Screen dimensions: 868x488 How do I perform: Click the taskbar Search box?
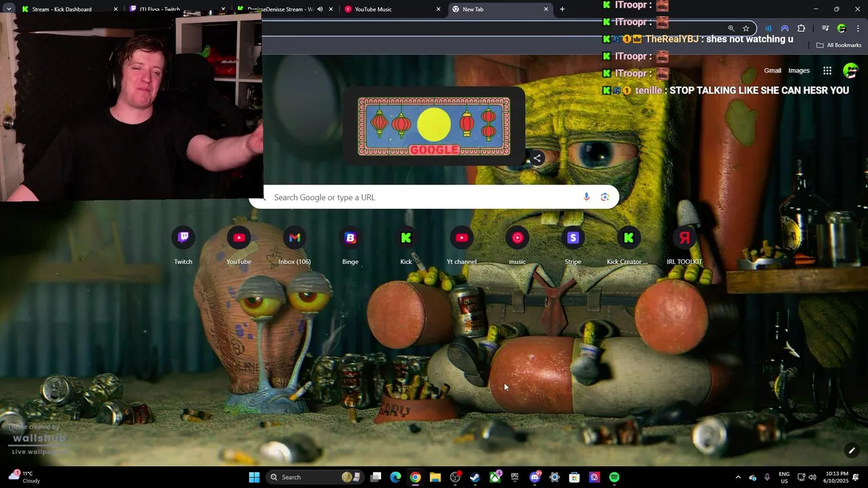click(315, 477)
